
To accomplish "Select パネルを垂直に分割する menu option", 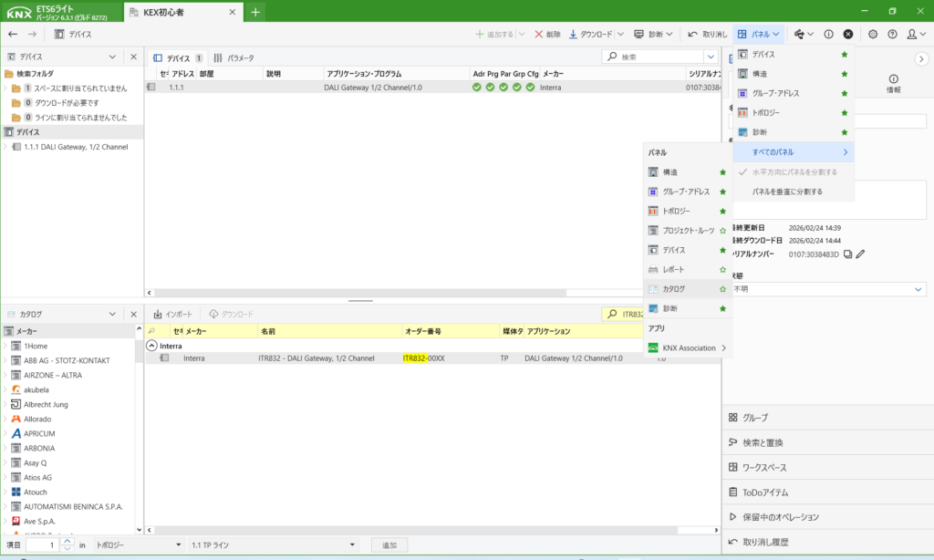I will [786, 192].
